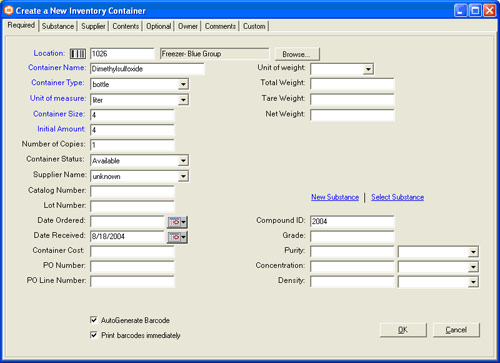The height and width of the screenshot is (363, 500).
Task: Toggle AutoGenerate Barcode checkbox
Action: pos(94,320)
